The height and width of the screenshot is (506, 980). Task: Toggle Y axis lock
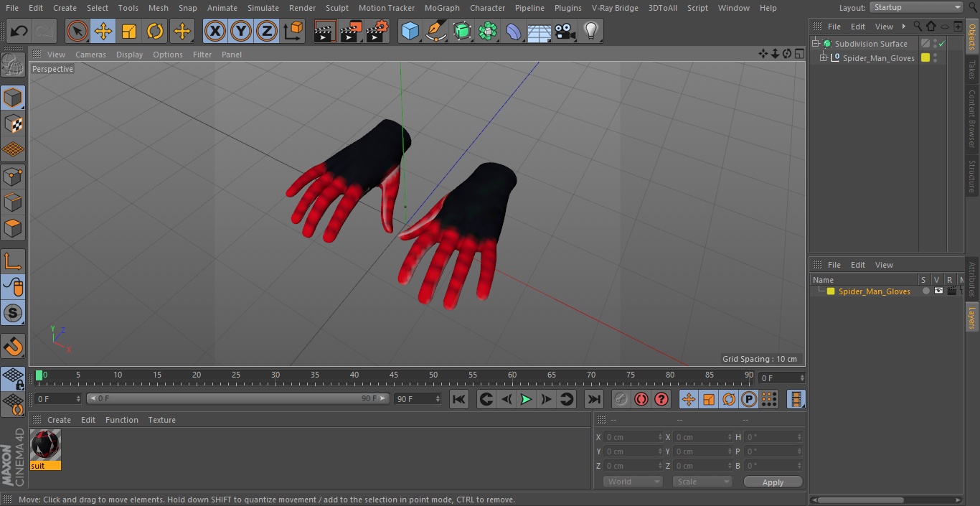pos(241,31)
